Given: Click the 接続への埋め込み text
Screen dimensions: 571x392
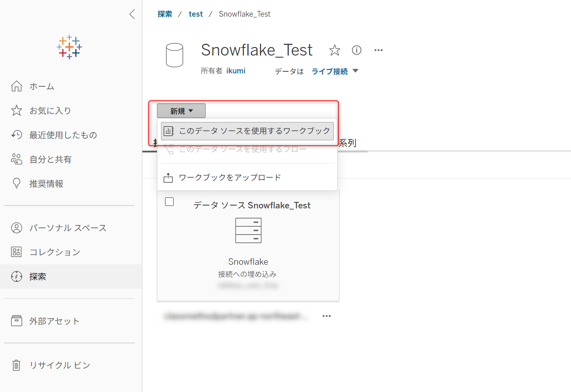Looking at the screenshot, I should (247, 274).
